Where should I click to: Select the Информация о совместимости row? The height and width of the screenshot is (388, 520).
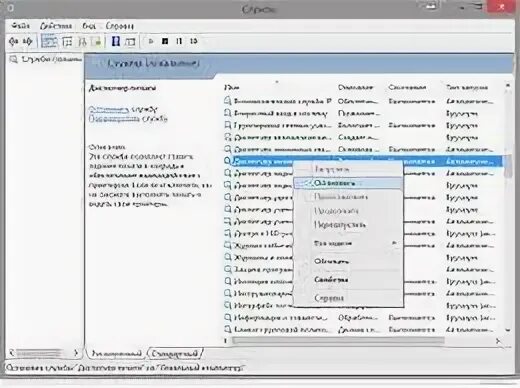pyautogui.click(x=363, y=317)
